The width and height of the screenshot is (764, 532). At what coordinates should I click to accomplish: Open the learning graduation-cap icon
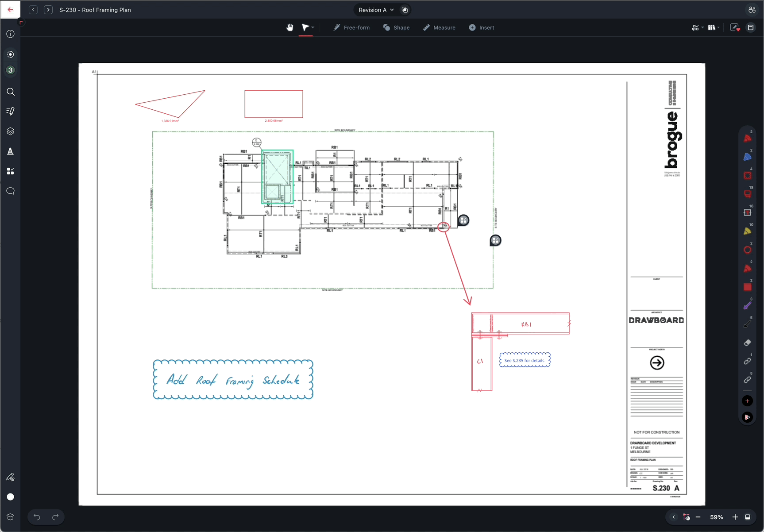(11, 517)
